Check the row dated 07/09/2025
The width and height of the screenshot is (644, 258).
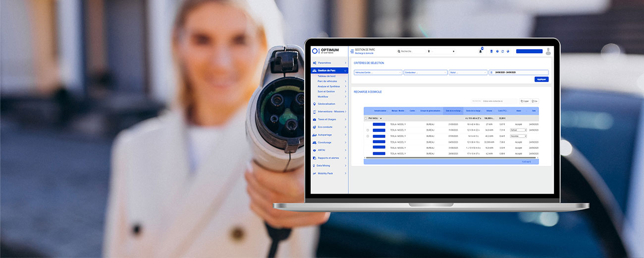(368, 136)
